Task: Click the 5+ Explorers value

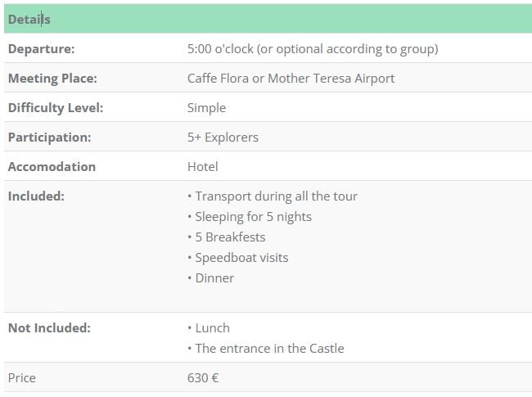Action: click(223, 138)
